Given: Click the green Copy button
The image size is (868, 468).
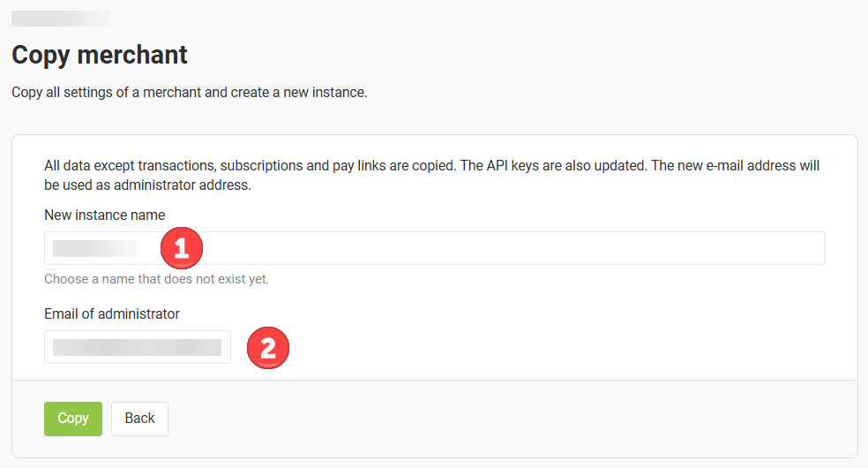Looking at the screenshot, I should coord(73,419).
